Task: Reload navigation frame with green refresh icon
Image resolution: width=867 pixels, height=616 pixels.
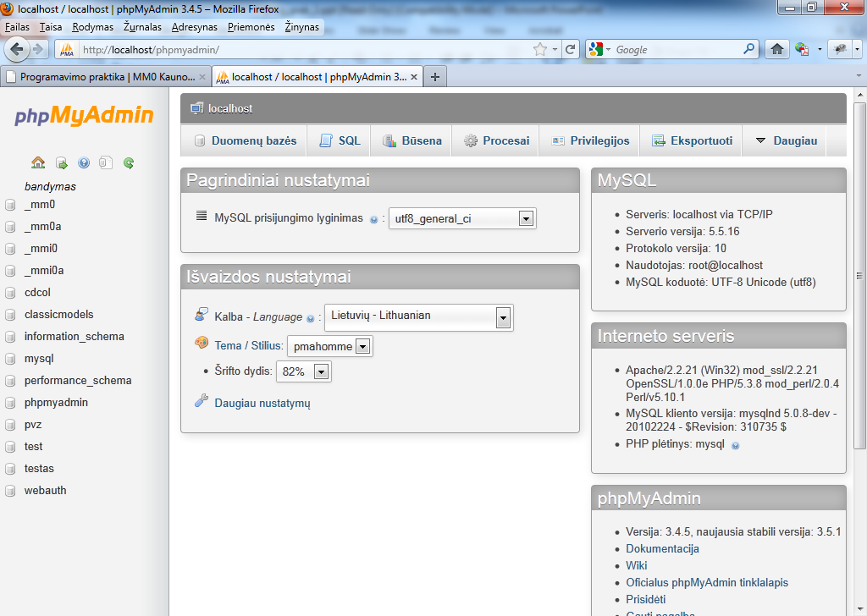Action: [x=129, y=162]
